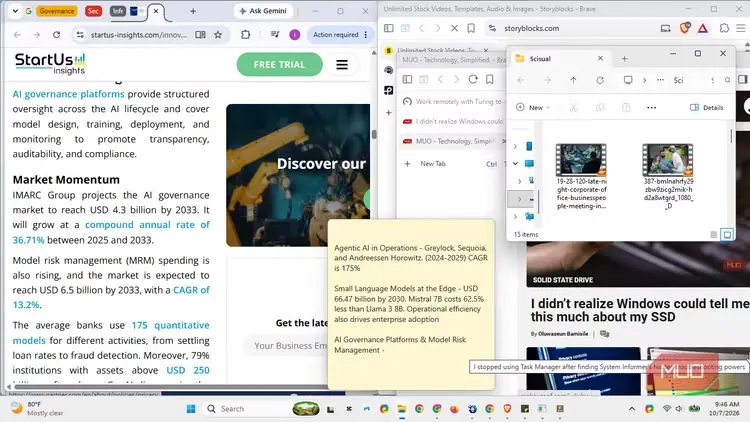Open Chrome tab search dropdown arrow
750x422 pixels.
[x=15, y=11]
